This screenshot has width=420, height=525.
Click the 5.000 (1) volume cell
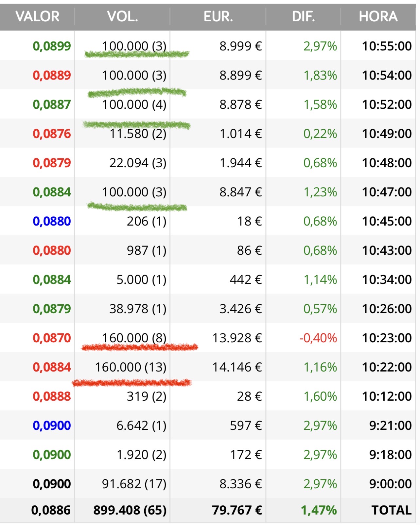142,280
